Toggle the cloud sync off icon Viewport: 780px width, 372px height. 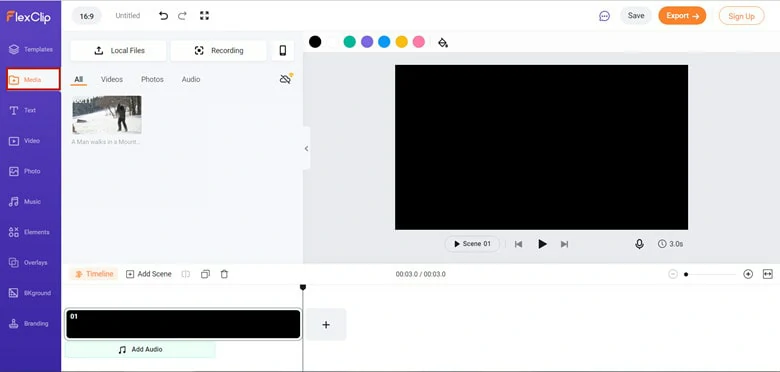coord(286,79)
